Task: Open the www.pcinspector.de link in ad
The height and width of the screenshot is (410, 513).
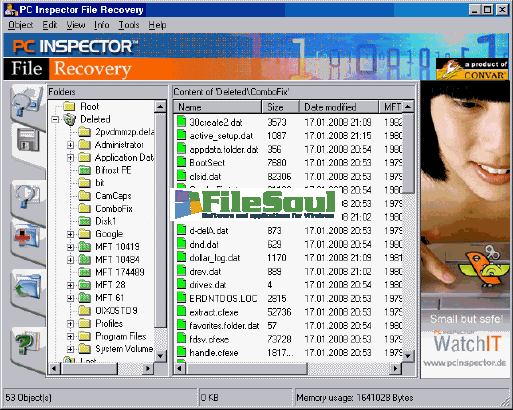Action: 465,363
